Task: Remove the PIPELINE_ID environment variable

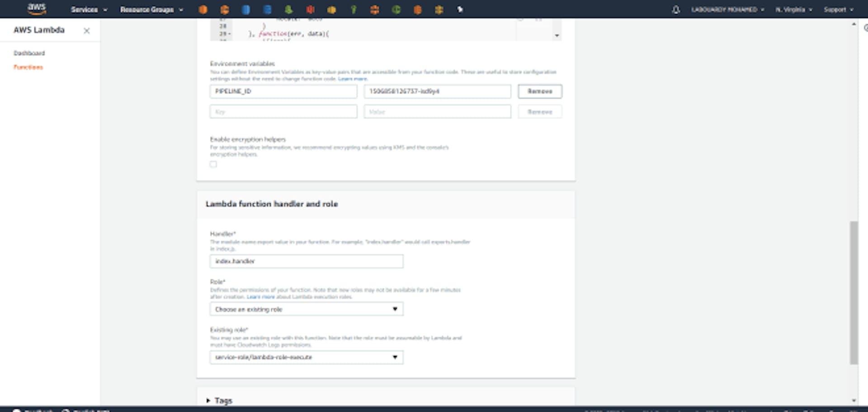Action: [540, 91]
